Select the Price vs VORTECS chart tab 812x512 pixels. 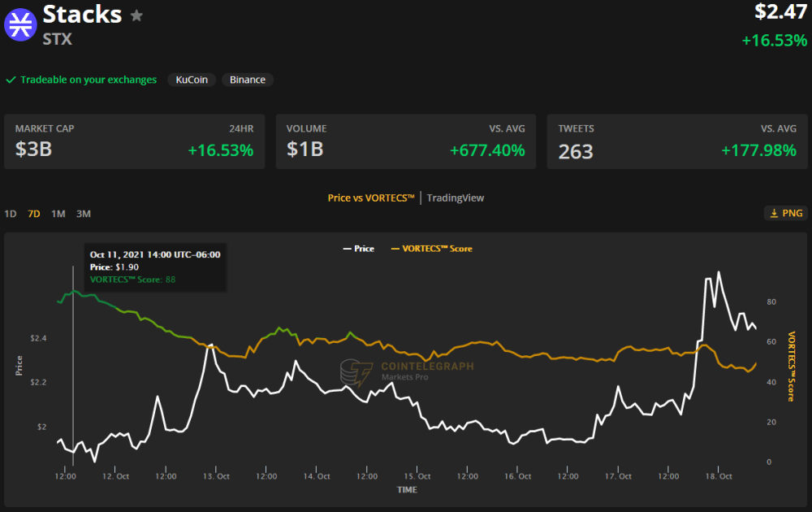(371, 198)
